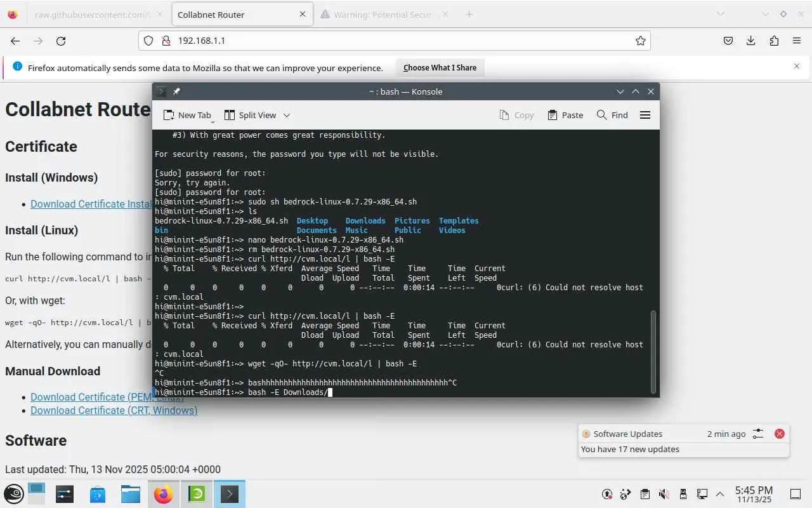Click the Konsole vertical scrollbar
The image size is (812, 508).
tap(654, 351)
